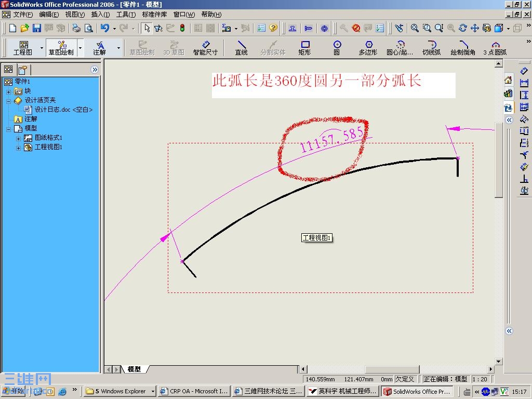Open the dropdown arrow beside 草图绘制 button
The height and width of the screenshot is (399, 532).
pyautogui.click(x=81, y=48)
